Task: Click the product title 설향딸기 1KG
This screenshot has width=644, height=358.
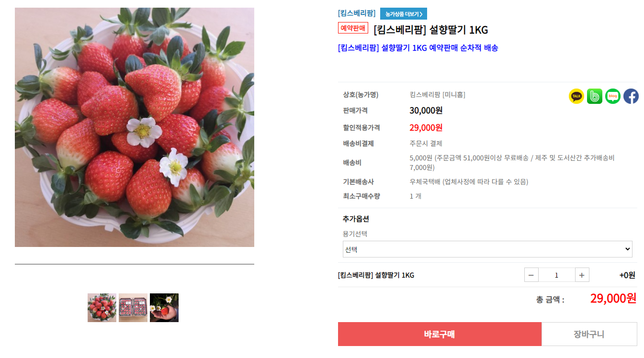Action: (430, 30)
